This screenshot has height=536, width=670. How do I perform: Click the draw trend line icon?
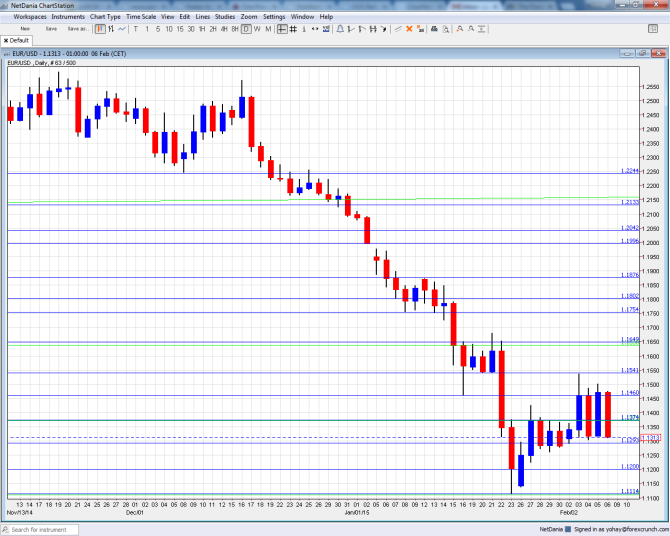(398, 29)
